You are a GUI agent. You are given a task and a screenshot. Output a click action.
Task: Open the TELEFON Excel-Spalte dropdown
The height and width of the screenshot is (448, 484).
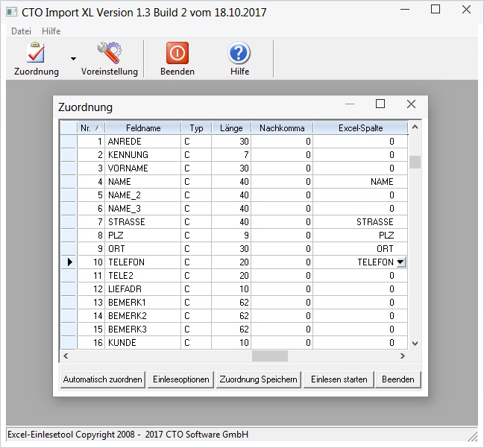tap(401, 262)
